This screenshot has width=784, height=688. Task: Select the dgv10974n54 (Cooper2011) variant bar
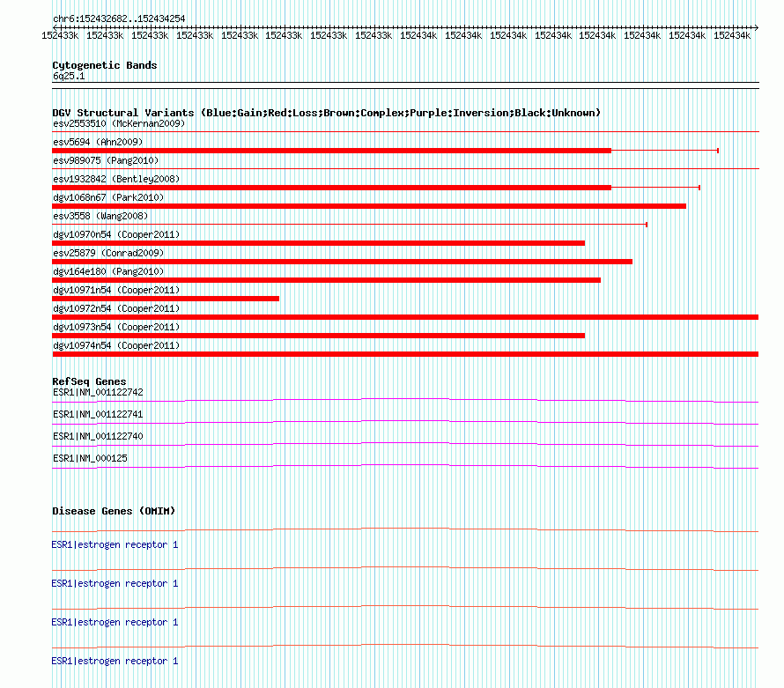tap(405, 354)
